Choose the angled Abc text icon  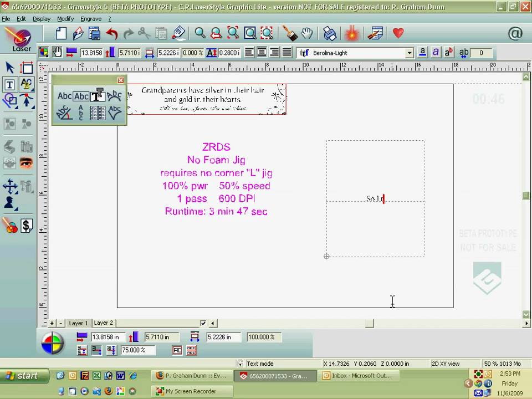64,112
